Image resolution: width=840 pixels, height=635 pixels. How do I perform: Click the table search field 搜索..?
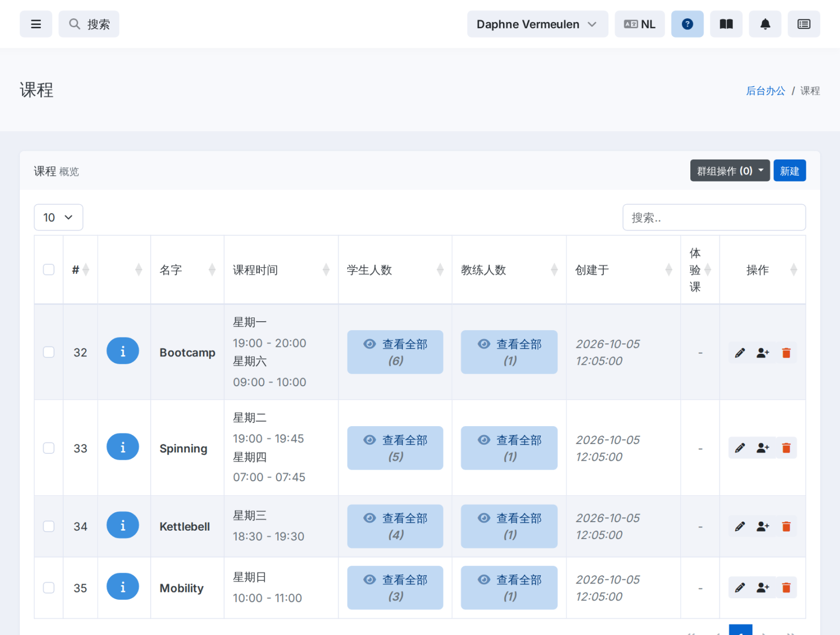click(x=714, y=217)
